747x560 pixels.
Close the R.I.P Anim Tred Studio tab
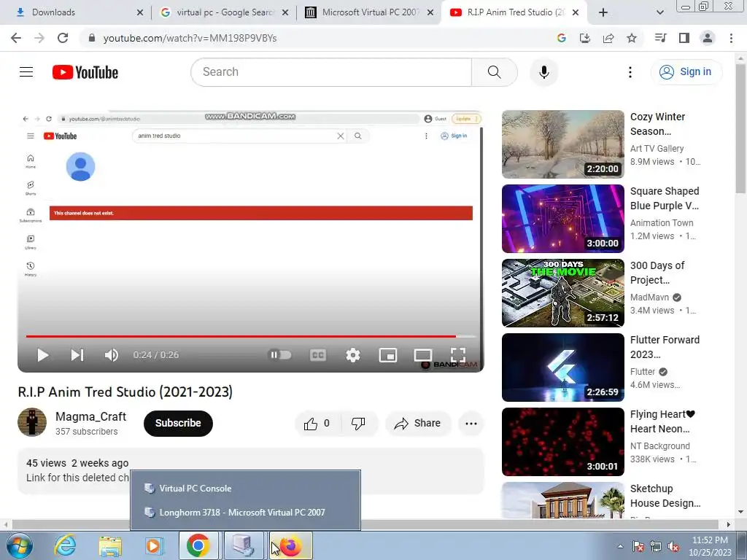point(576,12)
